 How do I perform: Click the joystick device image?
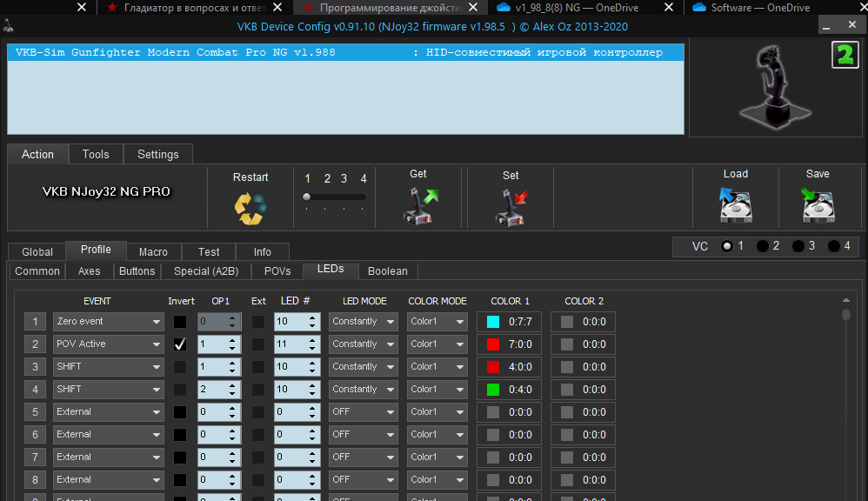(776, 88)
